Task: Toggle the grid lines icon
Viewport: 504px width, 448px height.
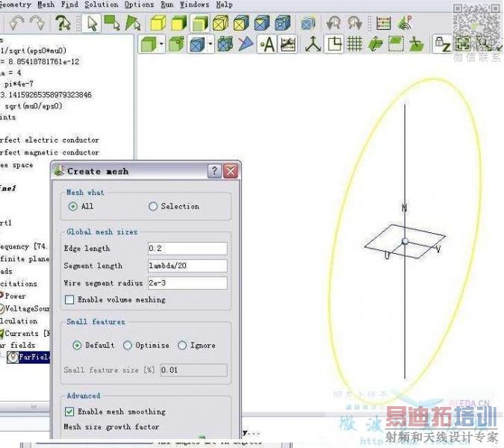Action: (x=355, y=44)
